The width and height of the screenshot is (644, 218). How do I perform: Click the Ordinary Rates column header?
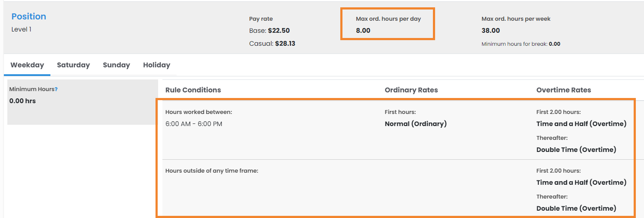(x=411, y=90)
